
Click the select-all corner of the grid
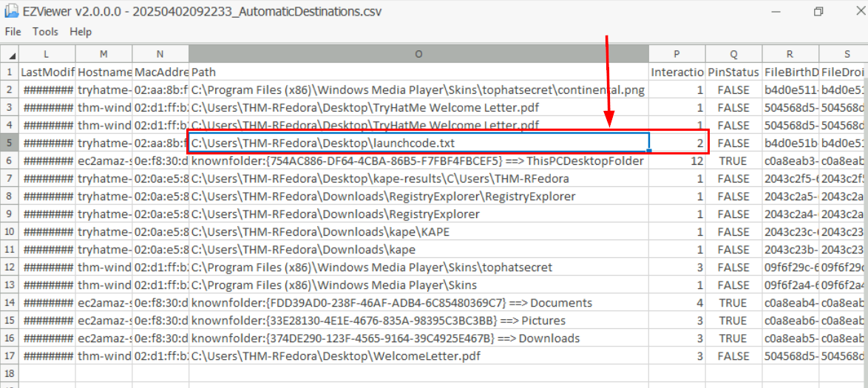(x=9, y=54)
